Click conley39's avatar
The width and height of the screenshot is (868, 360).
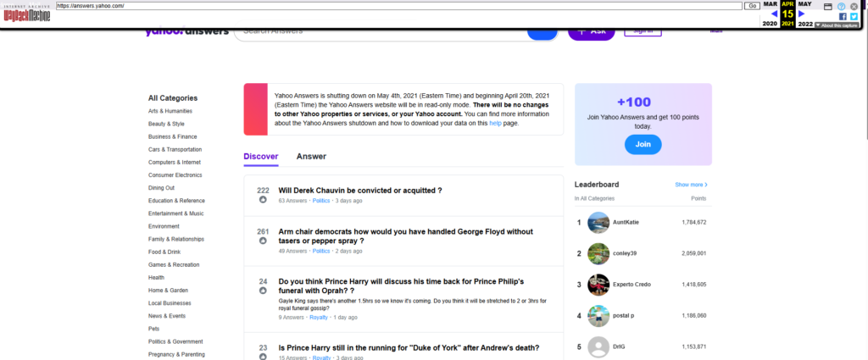pyautogui.click(x=598, y=253)
